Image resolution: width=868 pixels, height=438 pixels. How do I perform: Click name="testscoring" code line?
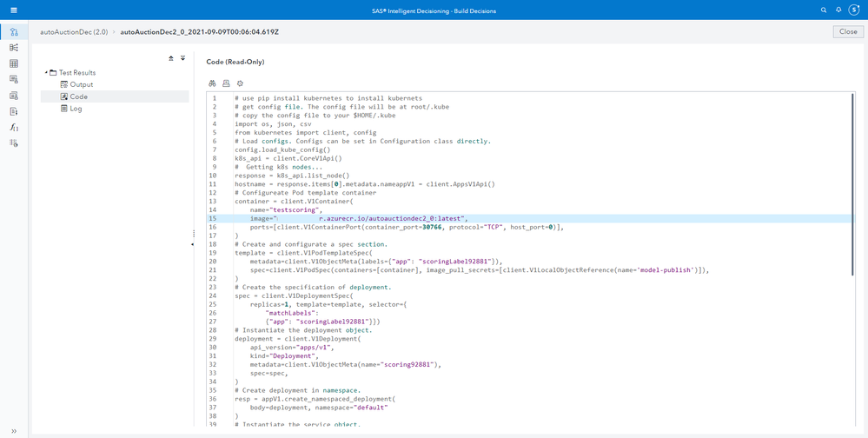[x=287, y=209]
